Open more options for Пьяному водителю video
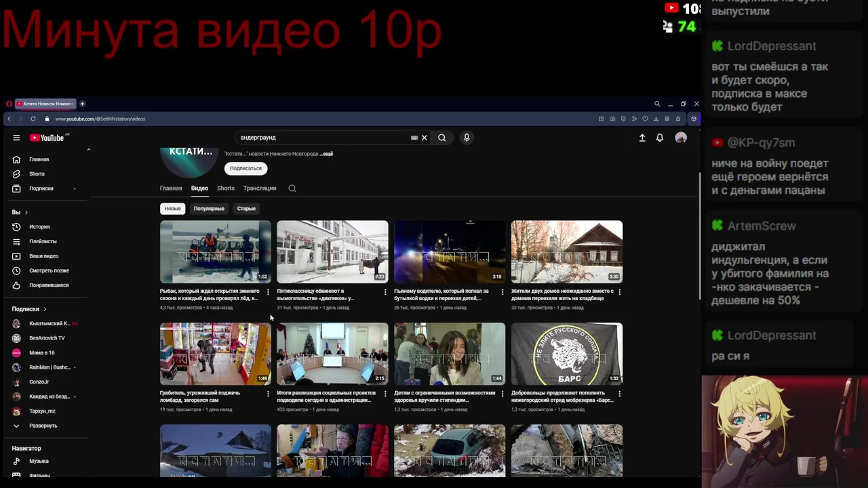Image resolution: width=868 pixels, height=488 pixels. click(x=502, y=292)
